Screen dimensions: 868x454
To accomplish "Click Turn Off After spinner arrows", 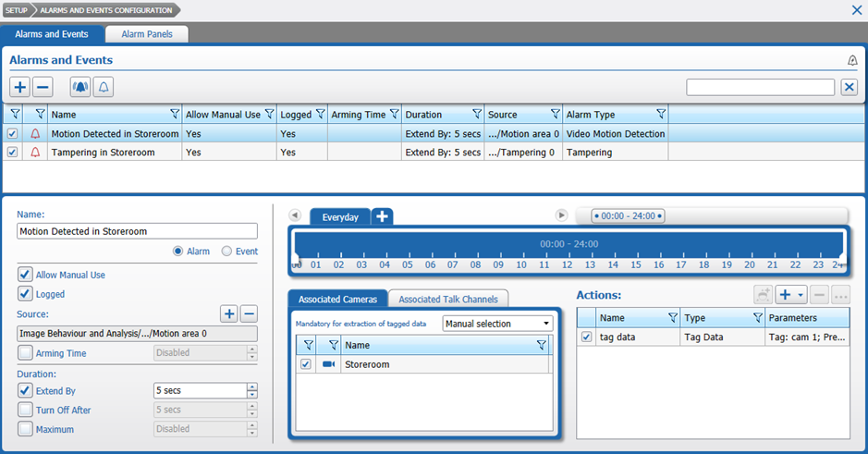I will pyautogui.click(x=252, y=410).
